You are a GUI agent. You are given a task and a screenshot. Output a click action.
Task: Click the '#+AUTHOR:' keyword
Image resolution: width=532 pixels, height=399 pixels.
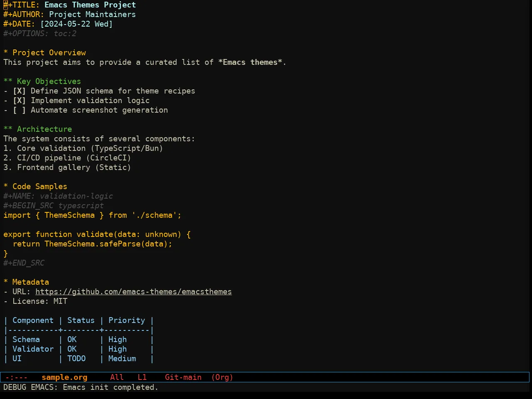pos(24,15)
